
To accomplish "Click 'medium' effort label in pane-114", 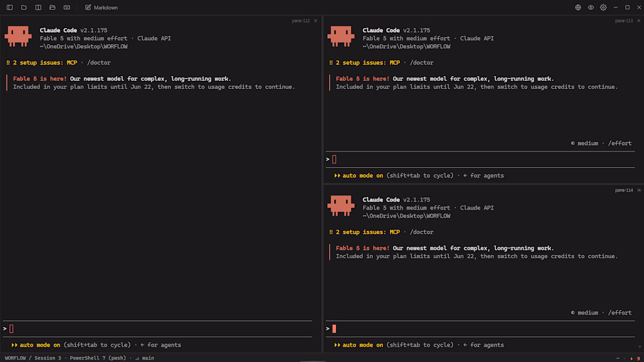I will (x=588, y=313).
